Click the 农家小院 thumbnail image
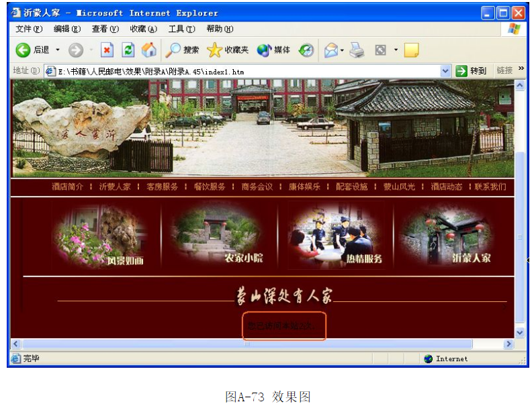This screenshot has height=404, width=532. (x=219, y=237)
